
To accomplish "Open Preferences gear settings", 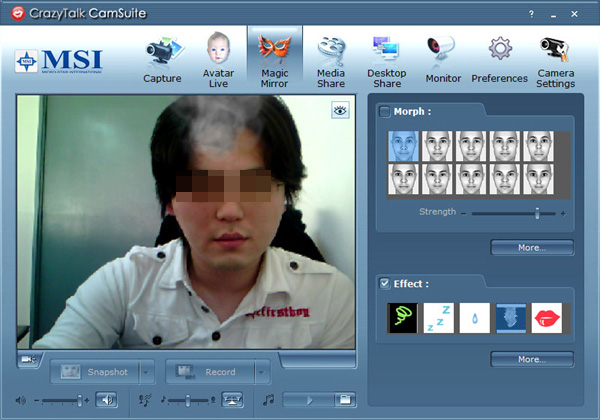I will [500, 60].
